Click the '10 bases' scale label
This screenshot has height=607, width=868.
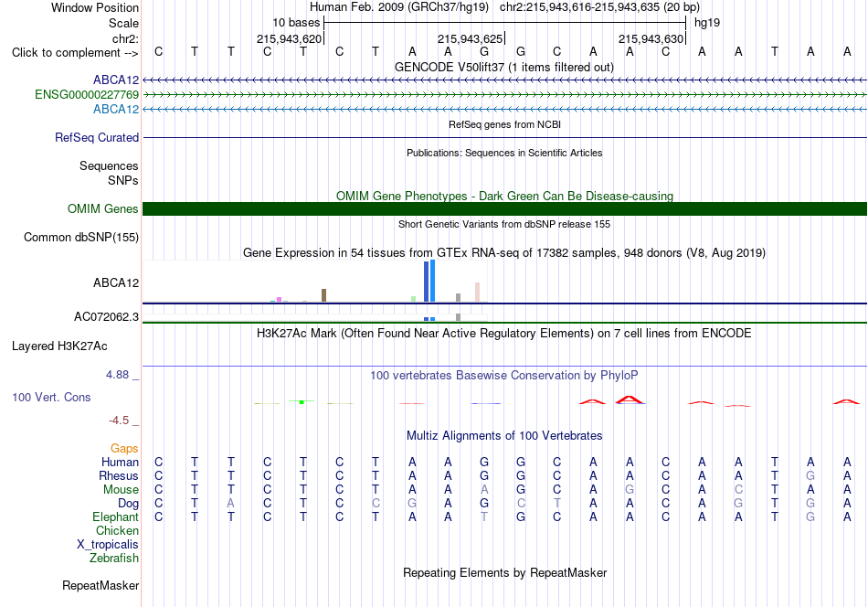(x=296, y=23)
